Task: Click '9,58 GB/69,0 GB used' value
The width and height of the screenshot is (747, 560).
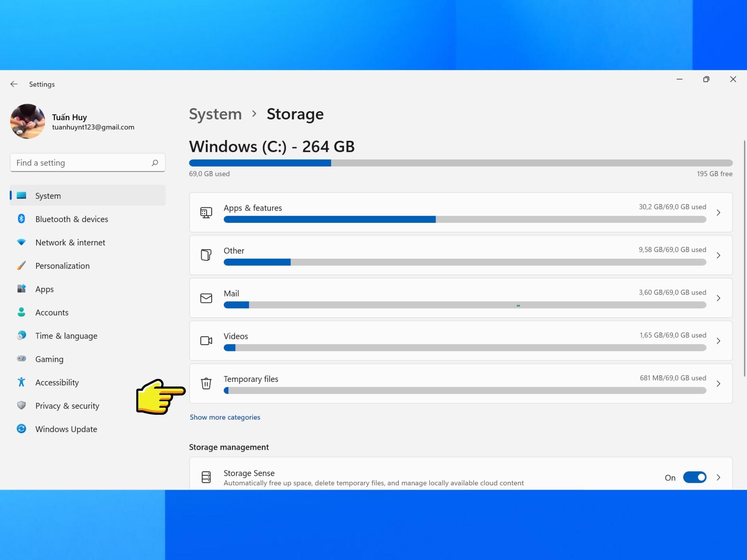Action: (672, 249)
